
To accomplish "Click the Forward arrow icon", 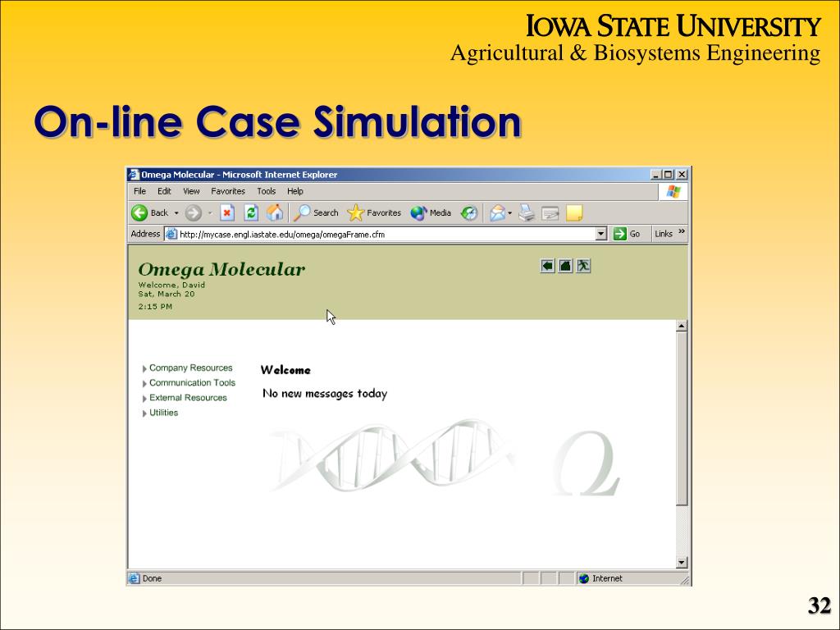I will (x=194, y=213).
